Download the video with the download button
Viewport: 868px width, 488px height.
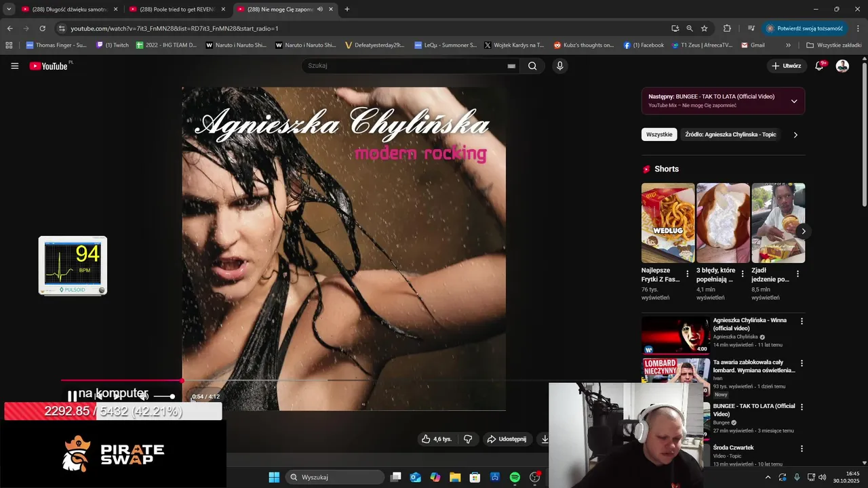coord(545,439)
